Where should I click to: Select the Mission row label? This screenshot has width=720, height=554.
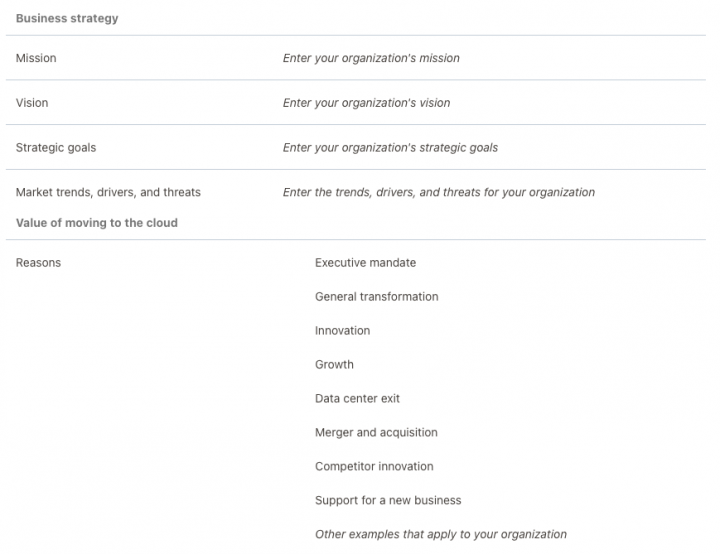pyautogui.click(x=36, y=58)
